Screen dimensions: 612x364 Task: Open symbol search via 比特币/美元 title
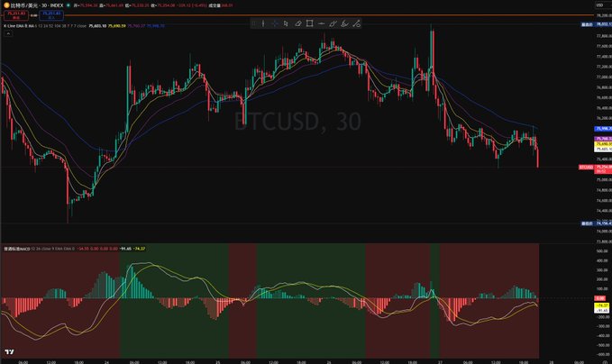click(x=24, y=5)
